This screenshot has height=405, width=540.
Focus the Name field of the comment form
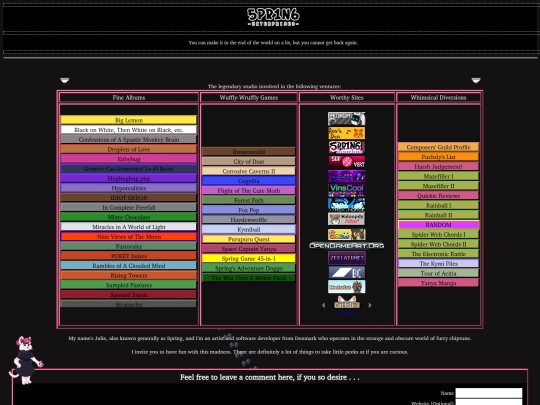489,393
